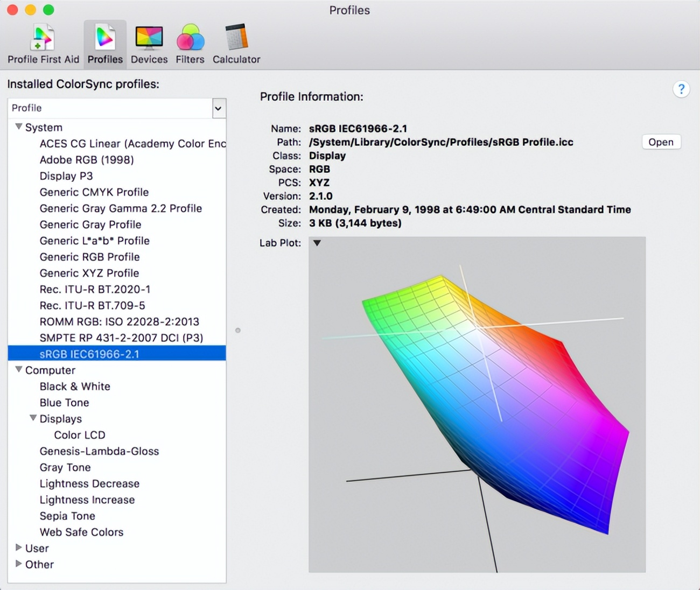
Task: Click Open to view the profile file
Action: 661,142
